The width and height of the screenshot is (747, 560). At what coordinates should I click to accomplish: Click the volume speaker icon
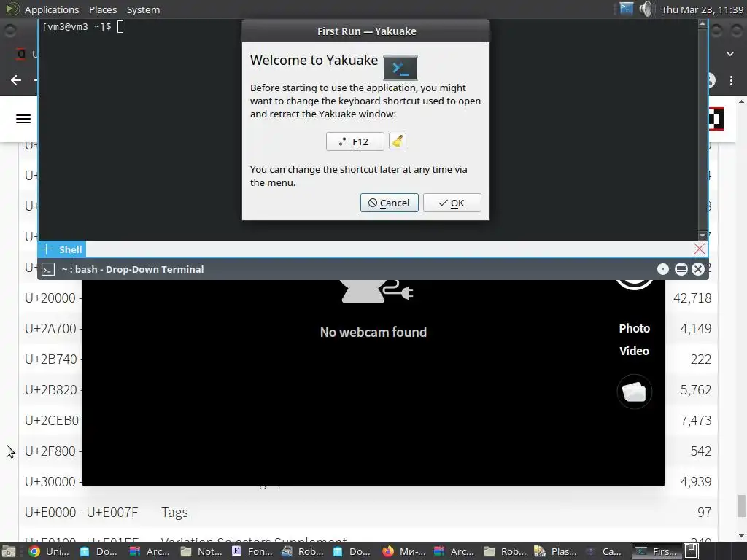pyautogui.click(x=646, y=9)
